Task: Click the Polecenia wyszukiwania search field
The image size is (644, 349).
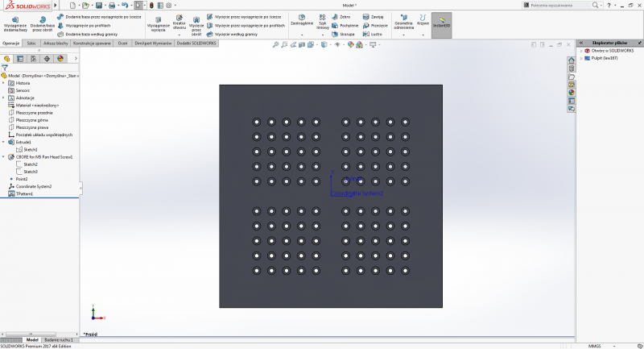Action: [555, 5]
